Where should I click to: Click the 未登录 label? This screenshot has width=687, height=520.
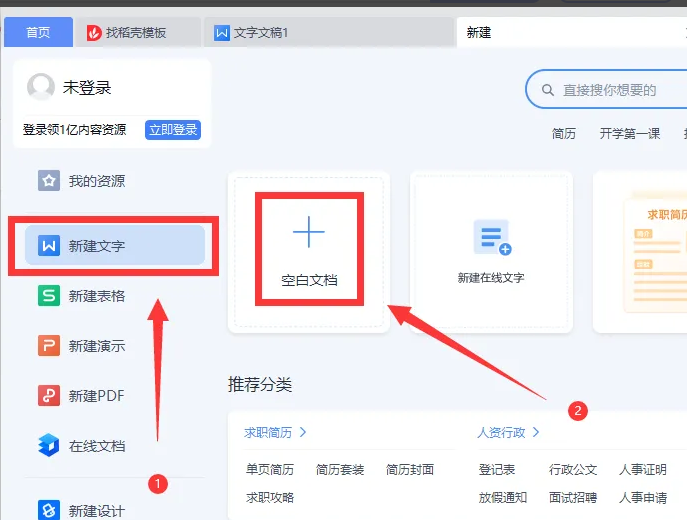point(87,87)
